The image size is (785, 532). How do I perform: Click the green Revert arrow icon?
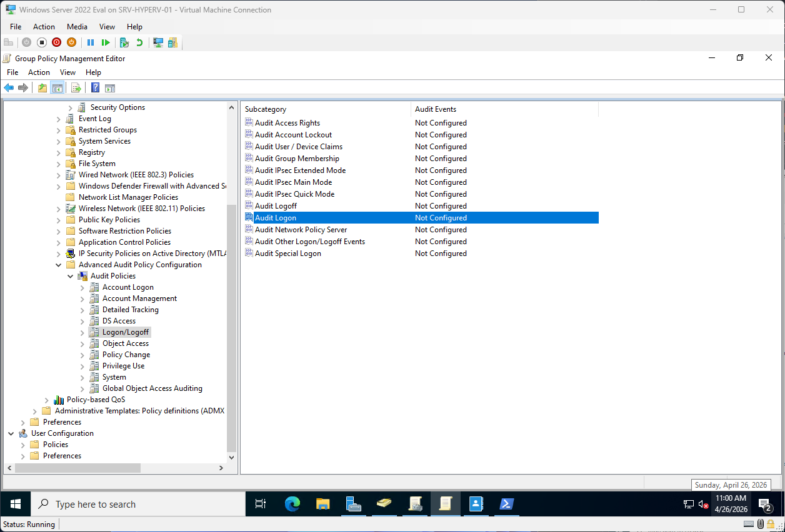click(x=139, y=42)
